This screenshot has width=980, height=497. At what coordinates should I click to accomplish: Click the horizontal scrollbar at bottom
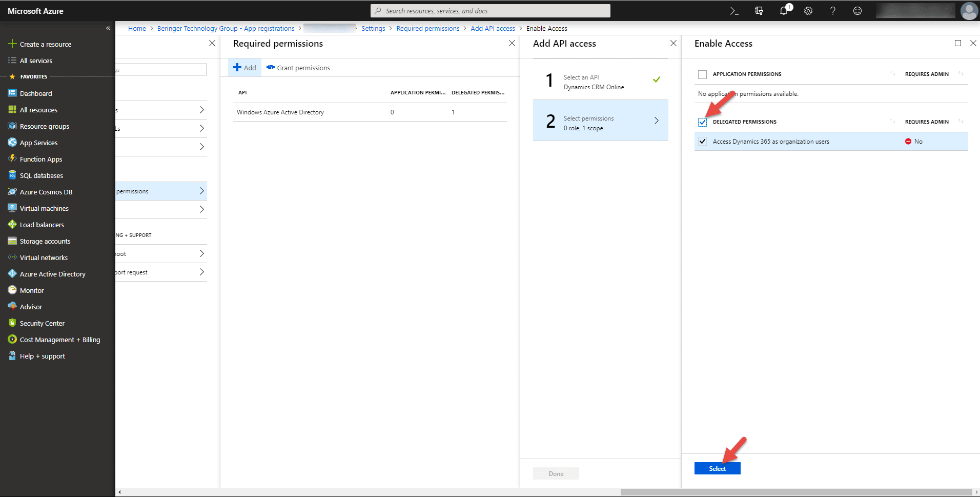796,492
